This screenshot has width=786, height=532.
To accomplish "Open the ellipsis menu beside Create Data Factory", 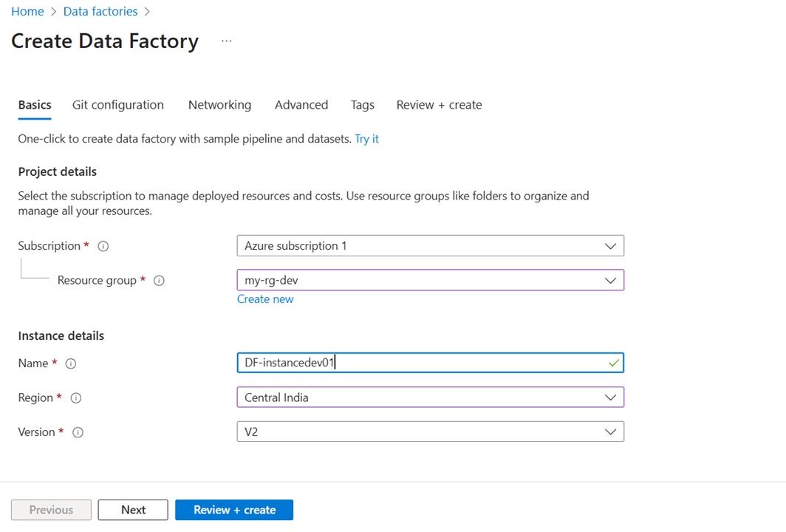I will pyautogui.click(x=226, y=42).
